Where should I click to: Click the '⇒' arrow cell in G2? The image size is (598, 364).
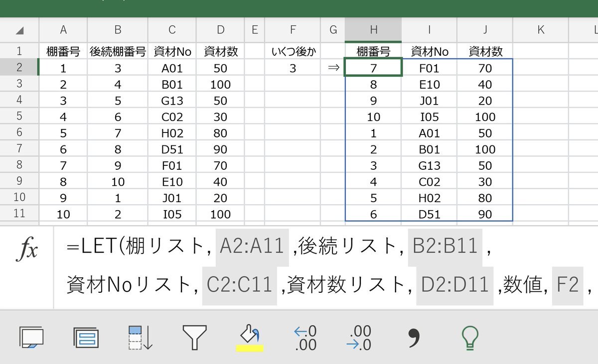click(333, 67)
